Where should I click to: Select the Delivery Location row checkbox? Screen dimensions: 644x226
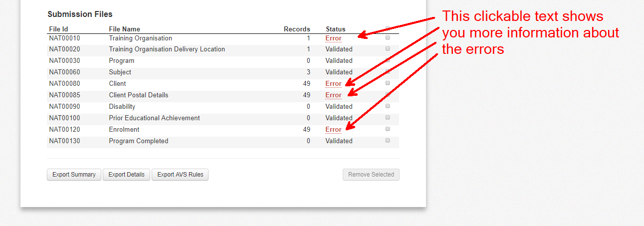click(x=388, y=49)
